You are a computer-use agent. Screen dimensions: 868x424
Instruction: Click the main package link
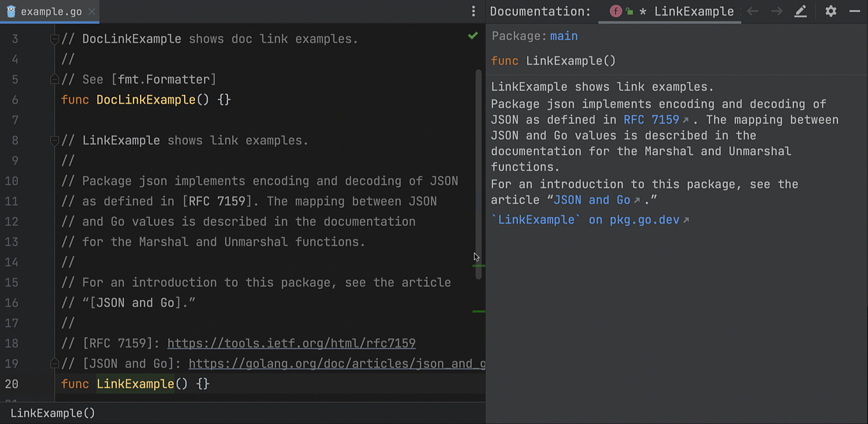point(564,36)
